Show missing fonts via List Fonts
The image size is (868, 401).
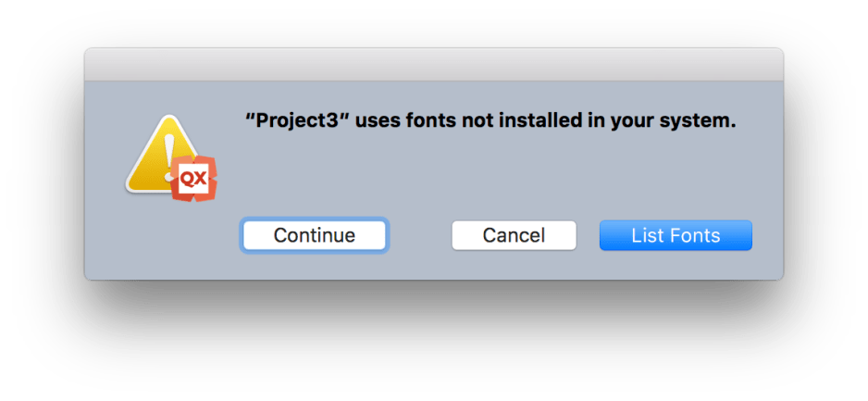[x=676, y=235]
